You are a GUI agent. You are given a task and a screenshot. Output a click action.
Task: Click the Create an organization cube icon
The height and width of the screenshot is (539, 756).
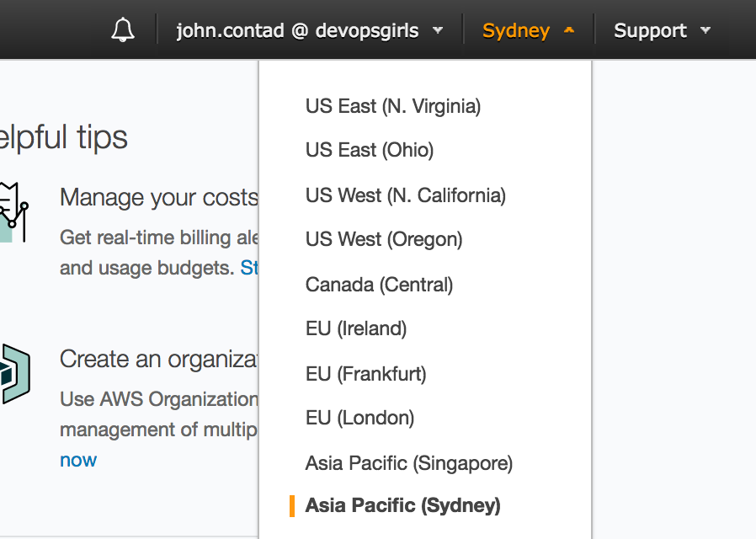coord(14,373)
